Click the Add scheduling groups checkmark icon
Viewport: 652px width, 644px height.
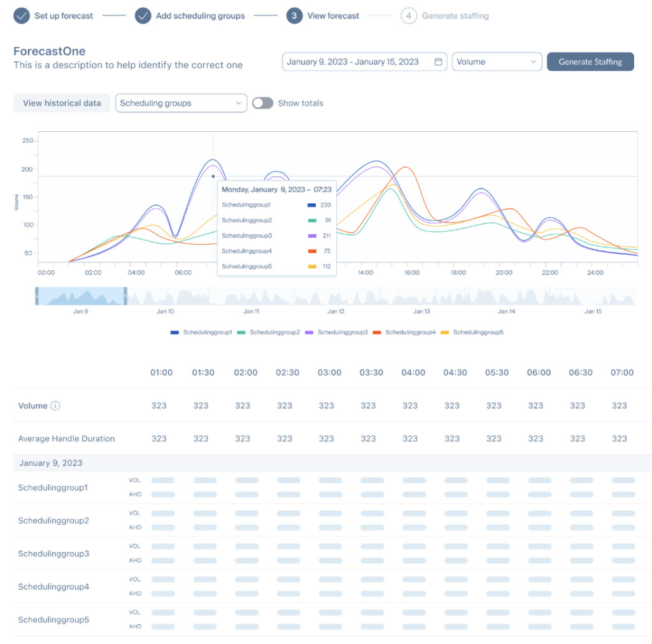click(143, 16)
